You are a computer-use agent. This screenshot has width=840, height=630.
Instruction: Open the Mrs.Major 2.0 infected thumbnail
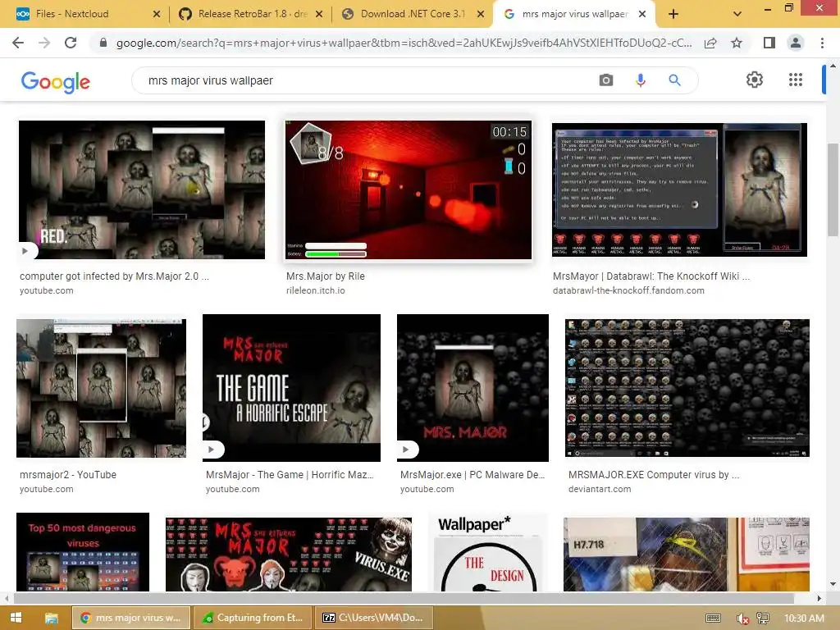coord(142,189)
